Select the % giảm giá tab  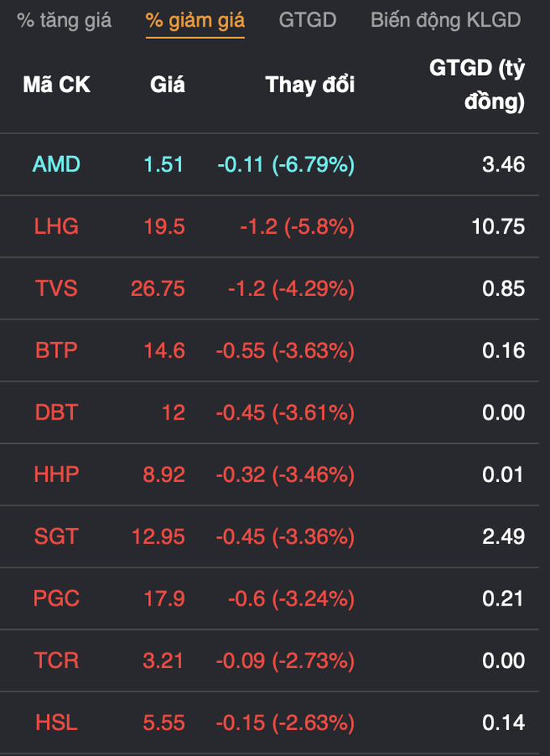(196, 20)
